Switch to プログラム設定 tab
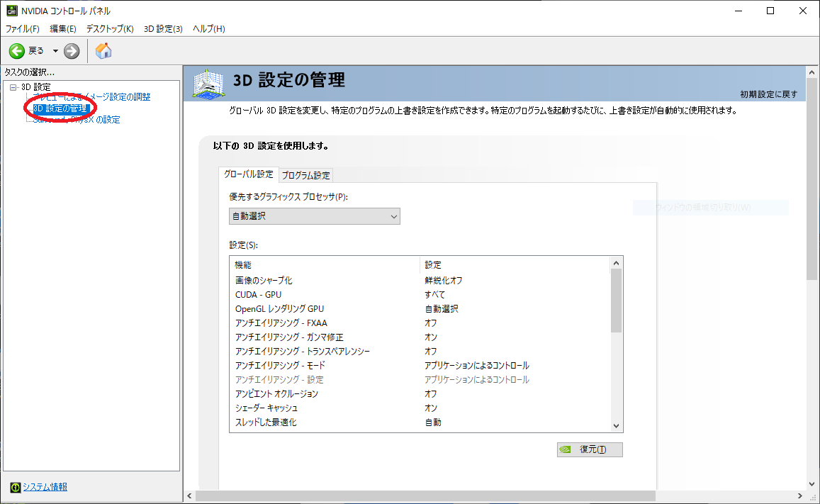The height and width of the screenshot is (504, 820). [x=306, y=175]
